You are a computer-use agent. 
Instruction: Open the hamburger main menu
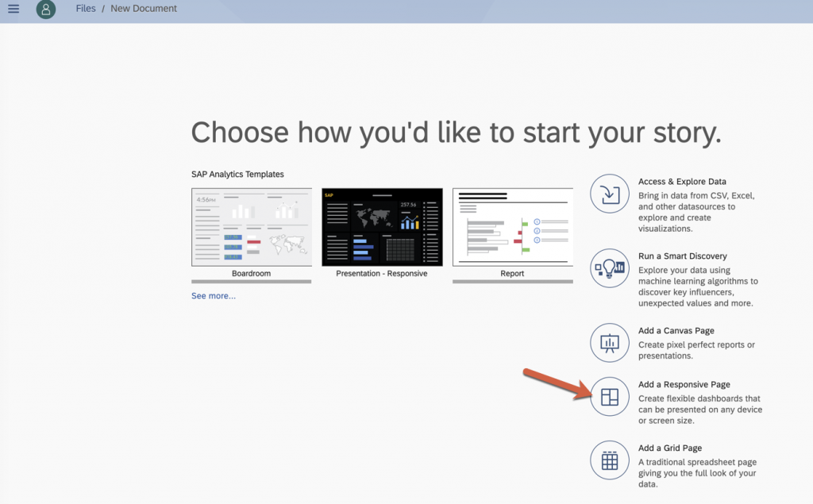[x=13, y=9]
